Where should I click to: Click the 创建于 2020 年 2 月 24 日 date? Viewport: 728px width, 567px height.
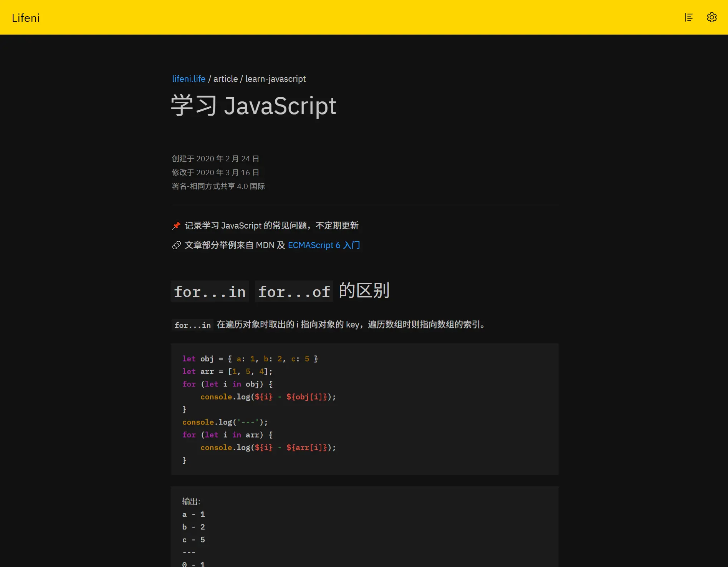click(215, 159)
